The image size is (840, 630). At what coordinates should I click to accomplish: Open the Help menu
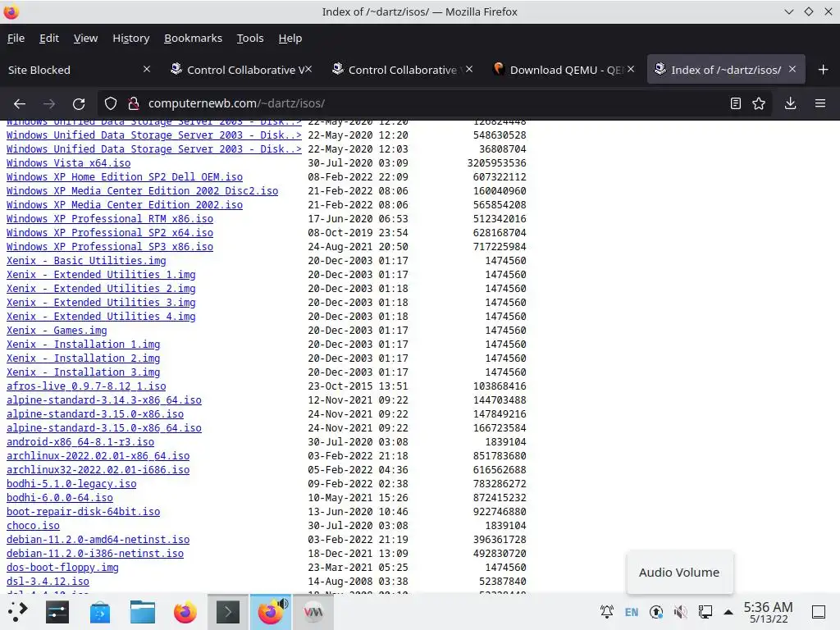(x=290, y=38)
